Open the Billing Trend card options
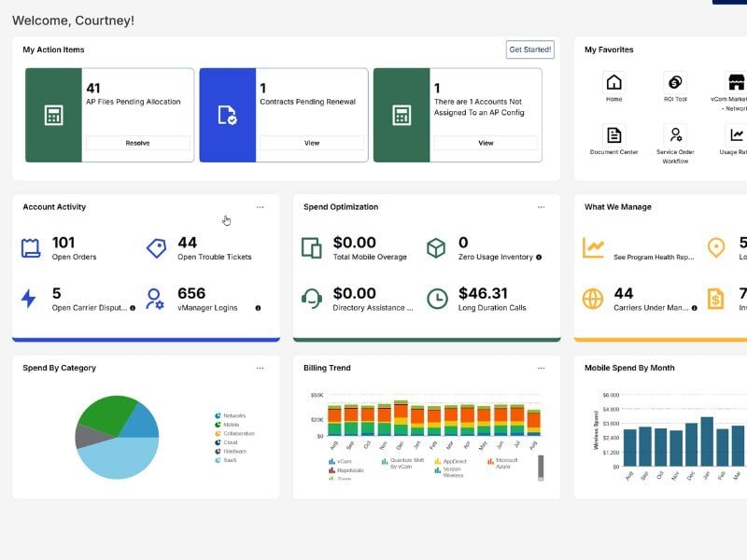Image resolution: width=747 pixels, height=560 pixels. coord(542,368)
